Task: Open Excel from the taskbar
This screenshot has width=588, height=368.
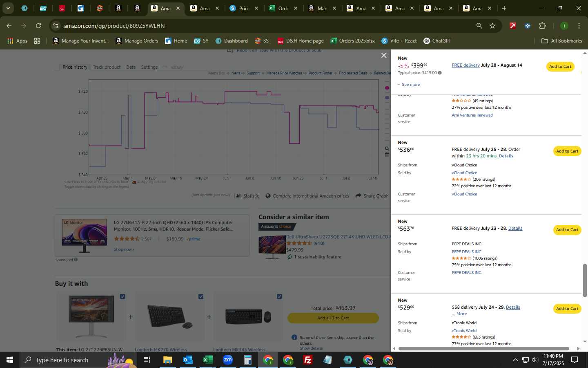Action: tap(207, 360)
